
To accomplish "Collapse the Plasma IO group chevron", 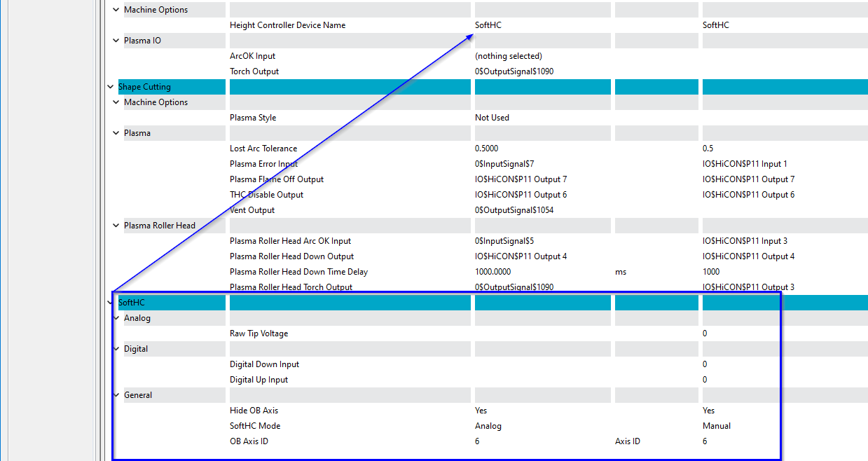I will [116, 41].
